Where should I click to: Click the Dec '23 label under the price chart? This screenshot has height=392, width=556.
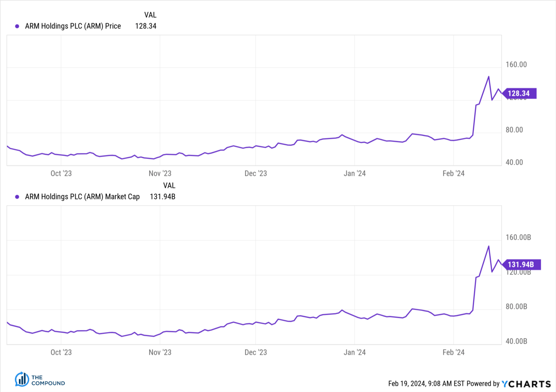point(256,173)
